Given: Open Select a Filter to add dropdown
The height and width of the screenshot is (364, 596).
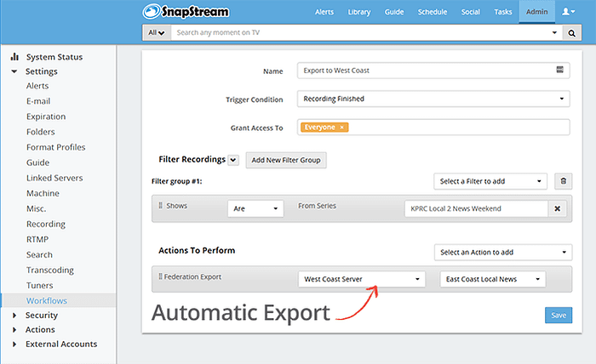Looking at the screenshot, I should tap(490, 181).
